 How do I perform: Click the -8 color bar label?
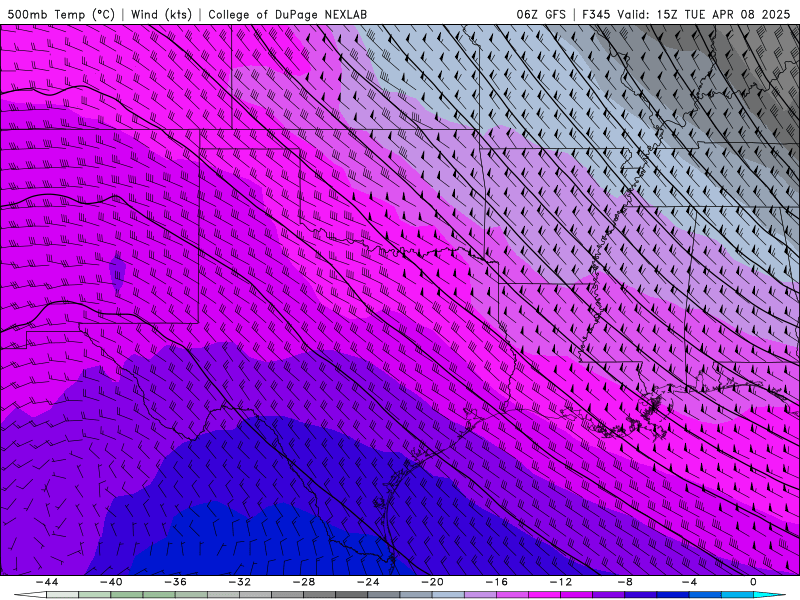coord(625,582)
